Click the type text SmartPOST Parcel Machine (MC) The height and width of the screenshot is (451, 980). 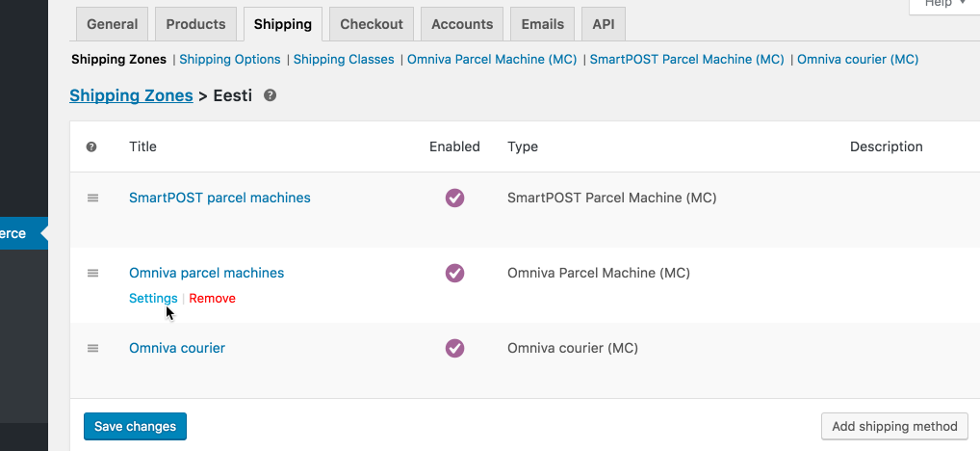(x=612, y=198)
